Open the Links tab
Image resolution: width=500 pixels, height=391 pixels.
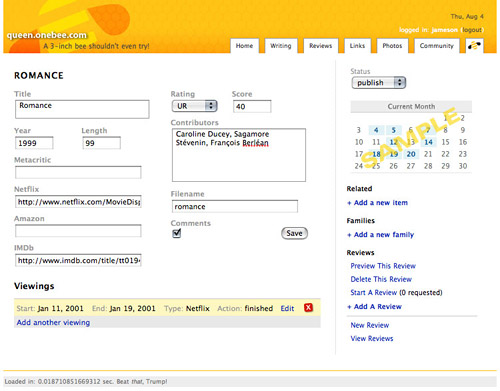click(357, 46)
